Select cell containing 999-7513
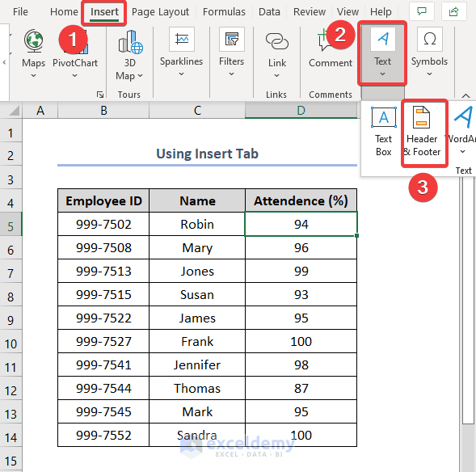Screen dimensions: 476x472 point(103,271)
